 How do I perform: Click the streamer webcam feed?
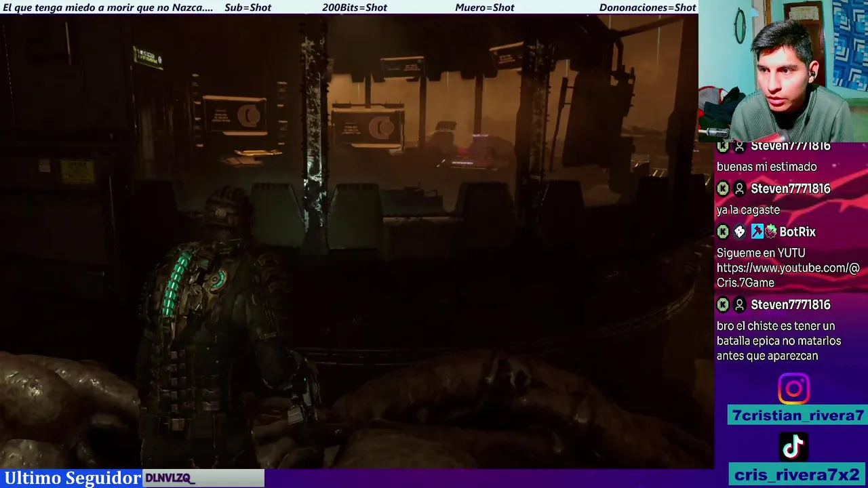click(x=783, y=70)
